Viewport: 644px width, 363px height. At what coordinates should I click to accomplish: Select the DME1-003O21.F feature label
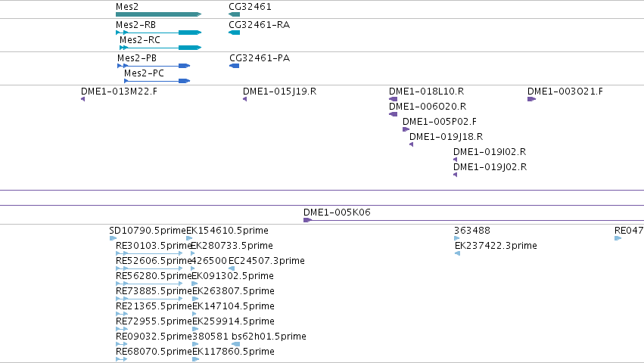click(x=565, y=92)
